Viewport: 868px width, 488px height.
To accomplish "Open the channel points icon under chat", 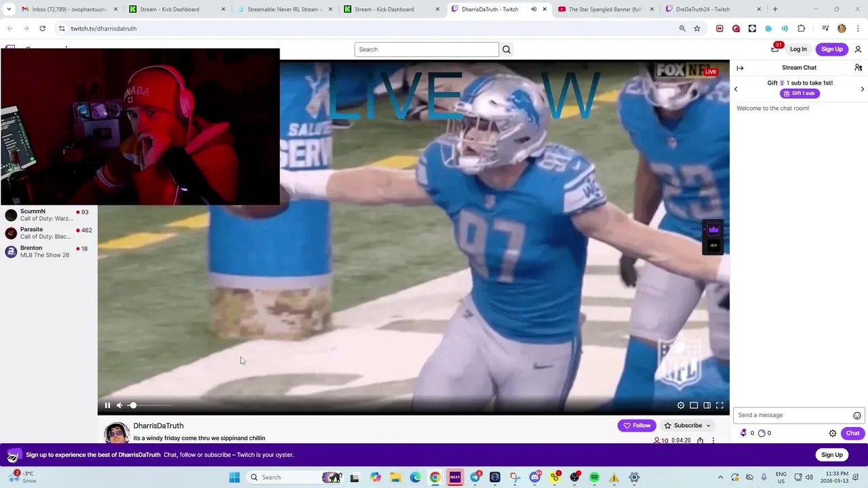I will point(762,433).
